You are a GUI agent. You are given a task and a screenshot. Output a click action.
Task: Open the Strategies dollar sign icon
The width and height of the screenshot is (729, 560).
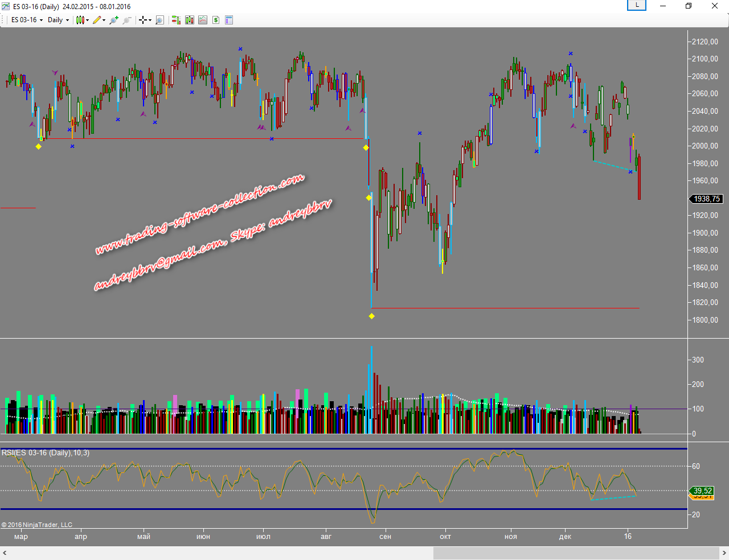216,20
